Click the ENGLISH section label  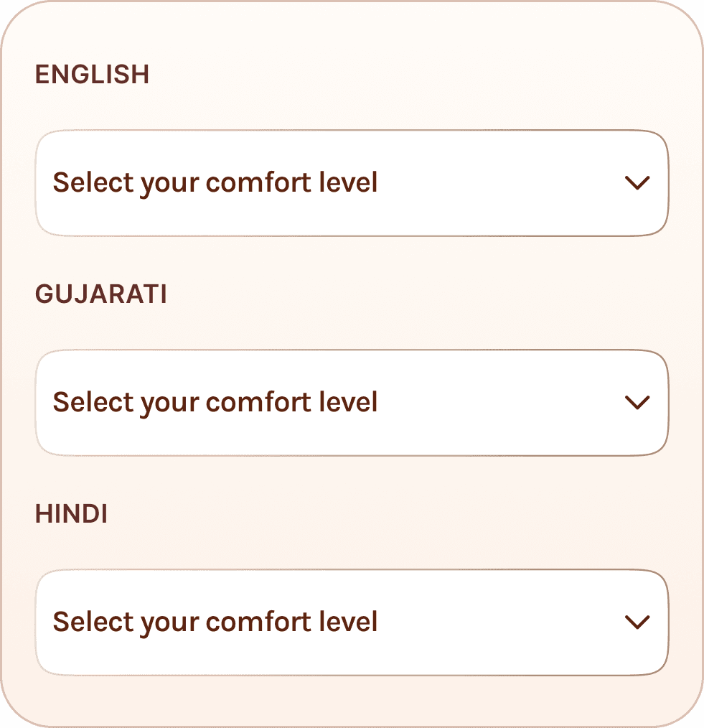(92, 75)
